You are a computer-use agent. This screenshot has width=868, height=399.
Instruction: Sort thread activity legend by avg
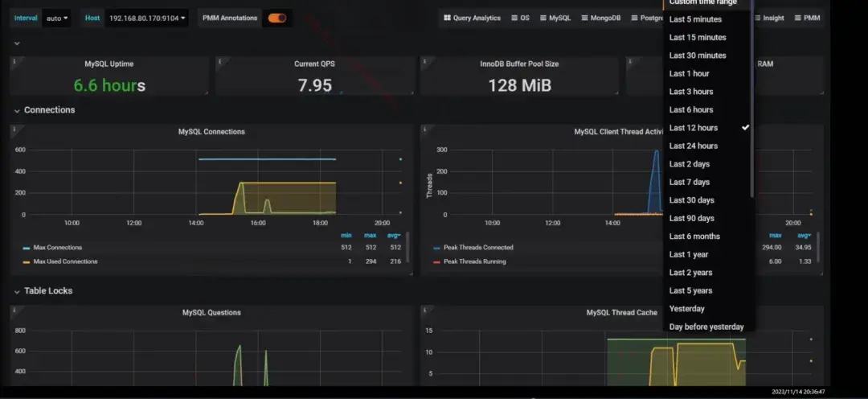pos(804,236)
